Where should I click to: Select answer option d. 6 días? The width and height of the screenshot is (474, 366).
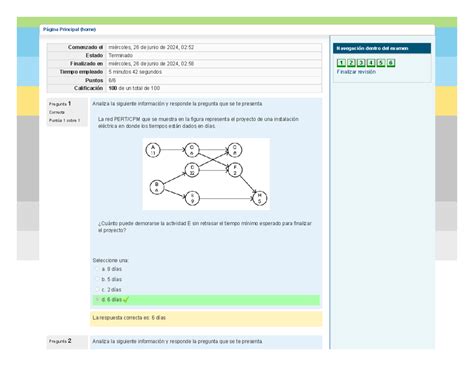tap(98, 300)
